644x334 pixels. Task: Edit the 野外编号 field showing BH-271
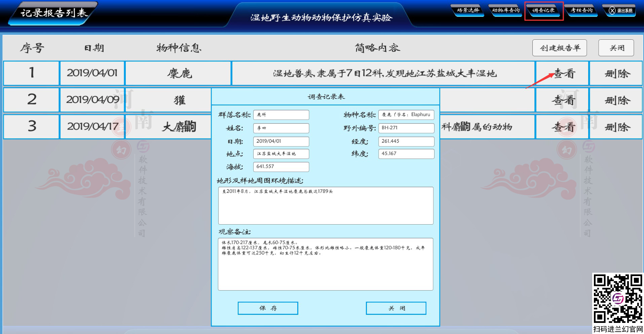[406, 128]
